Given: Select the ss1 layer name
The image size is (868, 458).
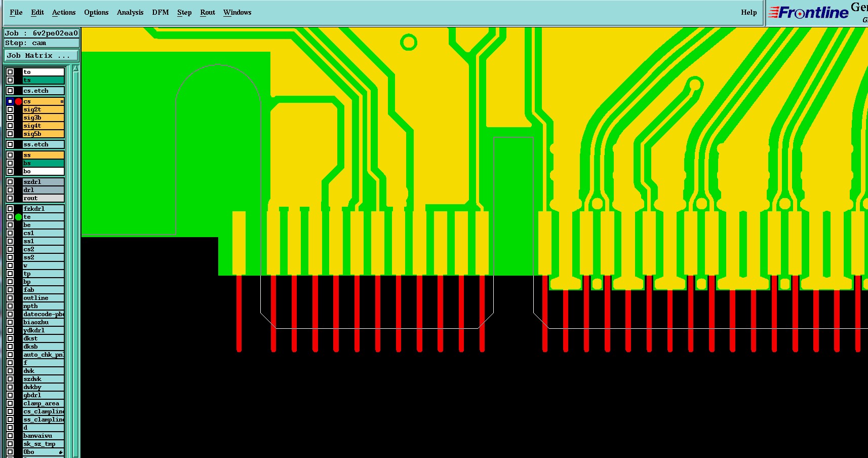Looking at the screenshot, I should click(44, 241).
